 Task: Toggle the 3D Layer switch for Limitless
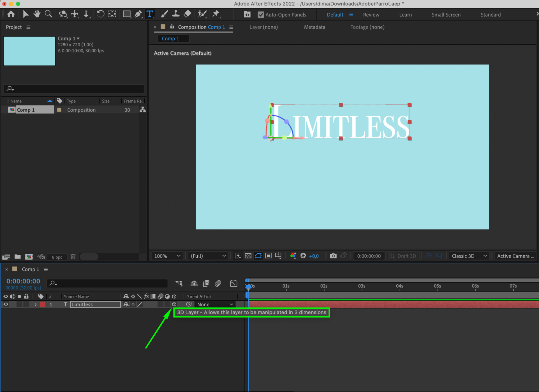(174, 304)
